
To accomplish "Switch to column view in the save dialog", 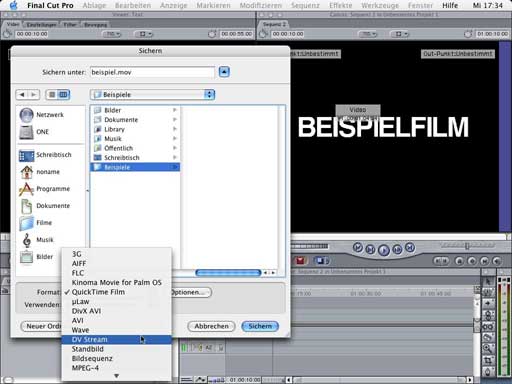I will point(63,95).
